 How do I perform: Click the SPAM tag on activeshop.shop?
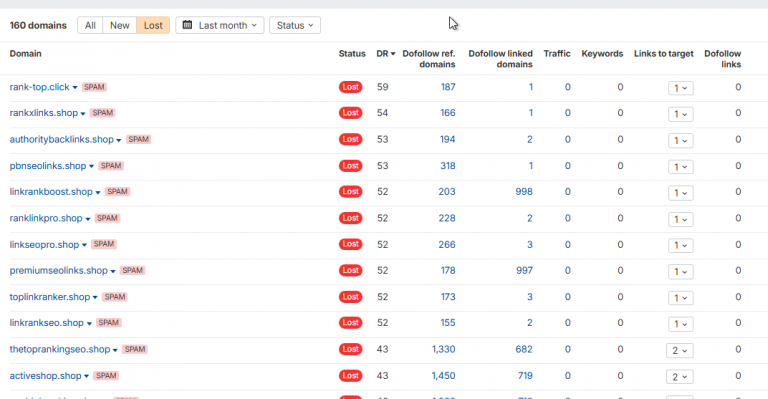tap(106, 376)
